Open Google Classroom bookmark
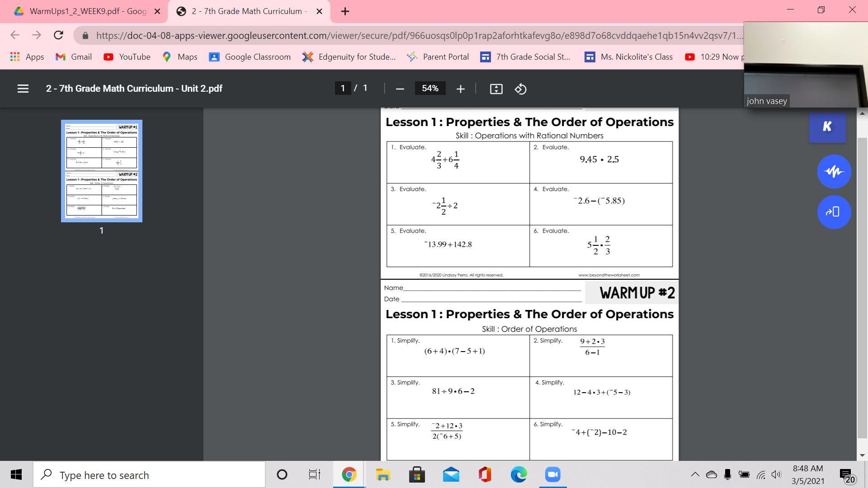868x488 pixels. [x=250, y=57]
